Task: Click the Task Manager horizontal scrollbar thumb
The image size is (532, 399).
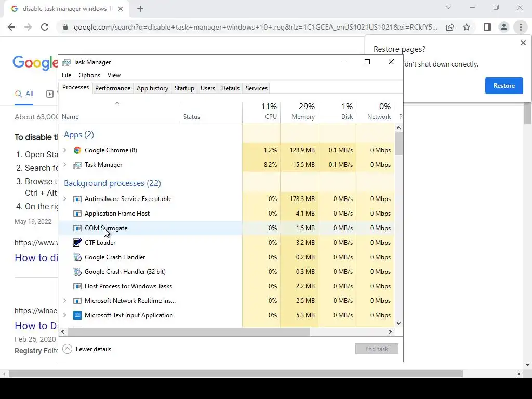Action: click(188, 332)
